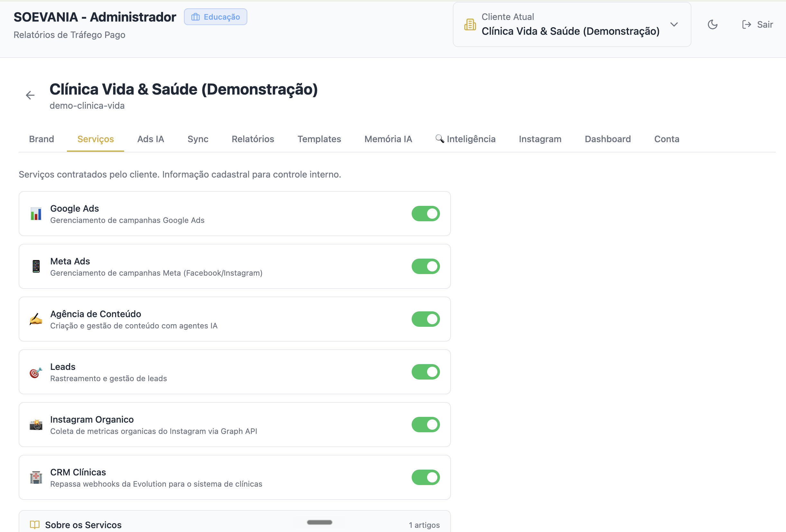The height and width of the screenshot is (532, 786).
Task: Click 'Relatórios de Tráfego Pago' subtitle
Action: pos(69,35)
